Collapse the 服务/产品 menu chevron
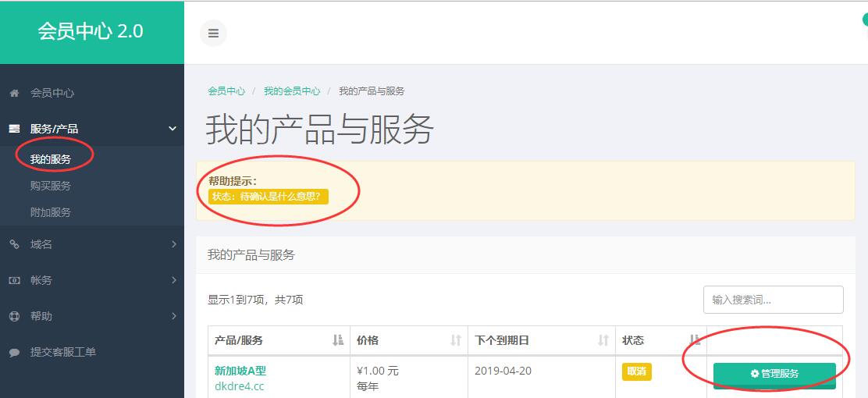Screen dimensions: 868x398 pyautogui.click(x=173, y=129)
